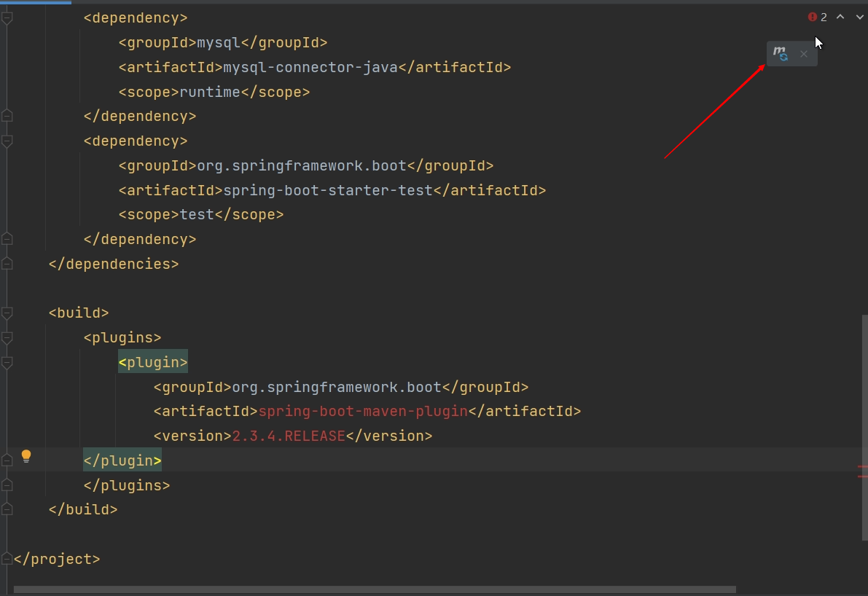The image size is (868, 596).
Task: Click the </project> closing tag text
Action: click(57, 559)
